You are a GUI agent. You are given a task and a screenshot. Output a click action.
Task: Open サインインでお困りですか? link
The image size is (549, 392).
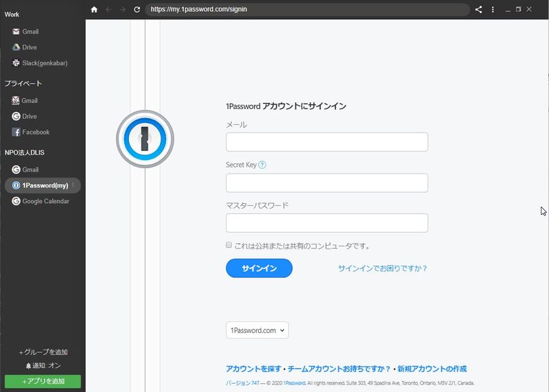[x=382, y=268]
